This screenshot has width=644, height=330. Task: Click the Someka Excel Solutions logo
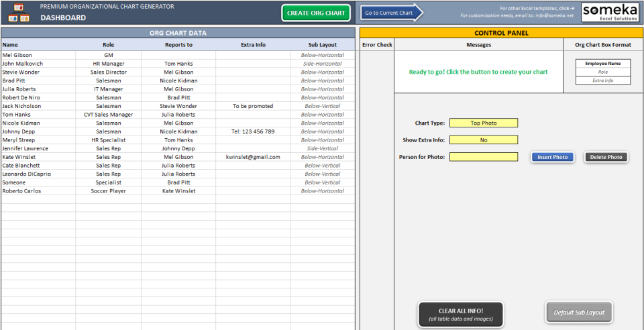[x=610, y=13]
